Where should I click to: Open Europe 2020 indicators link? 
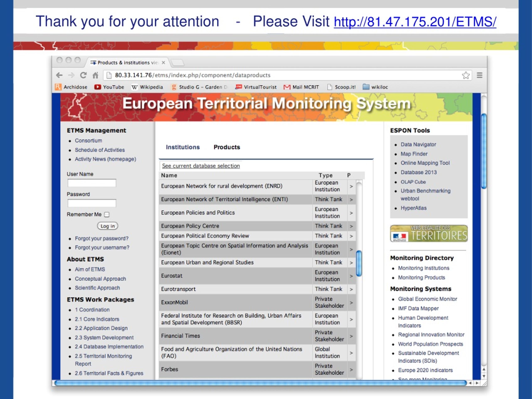point(425,370)
